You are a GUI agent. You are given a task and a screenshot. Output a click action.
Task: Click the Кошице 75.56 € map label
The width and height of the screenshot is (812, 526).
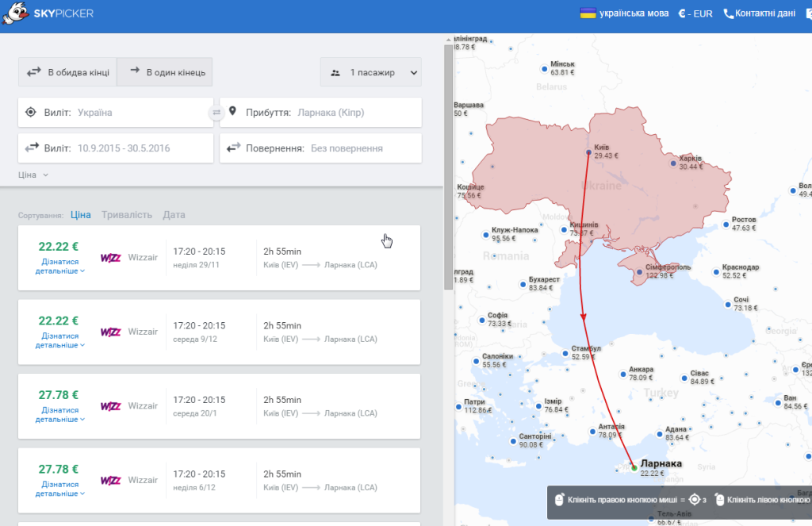470,191
